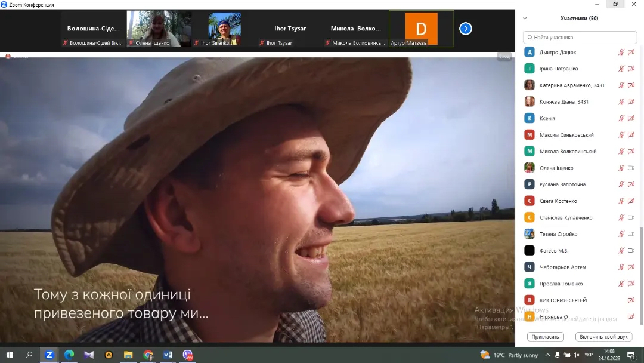Click Ксенія's blue avatar icon
This screenshot has width=644, height=363.
click(529, 118)
